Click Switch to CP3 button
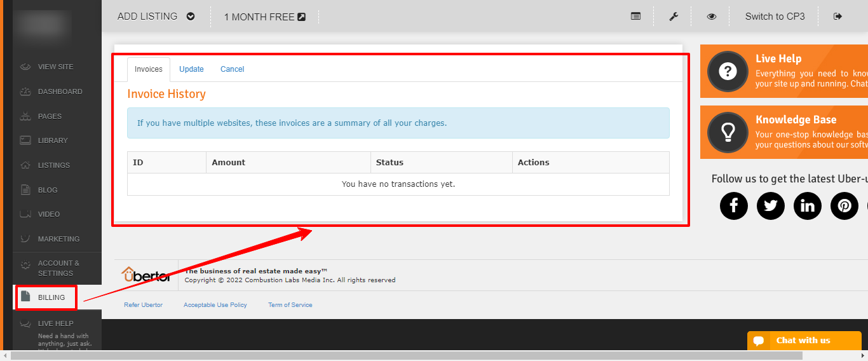 775,17
